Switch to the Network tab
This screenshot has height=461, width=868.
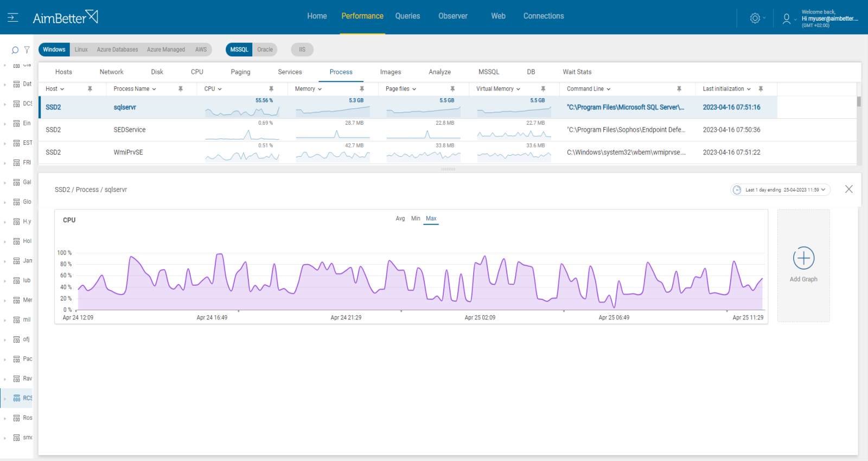coord(111,72)
